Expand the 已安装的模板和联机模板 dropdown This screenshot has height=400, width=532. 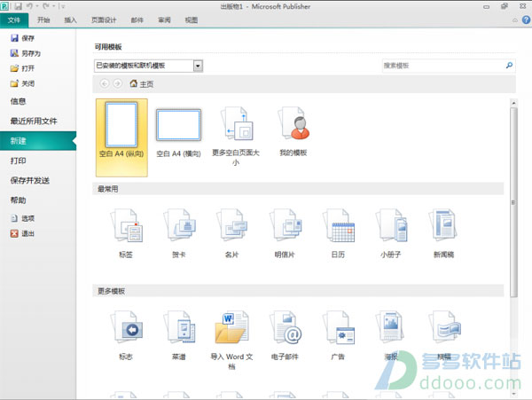tap(198, 66)
